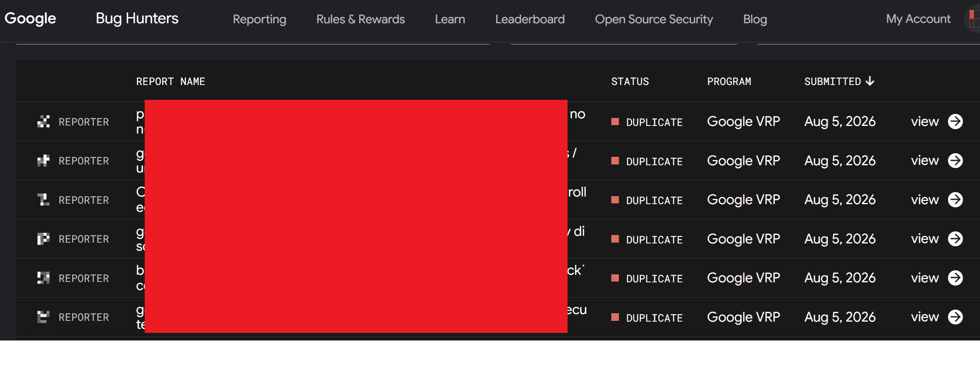Click REPORTER label in row ending 'roll'
This screenshot has height=385, width=980.
click(84, 200)
